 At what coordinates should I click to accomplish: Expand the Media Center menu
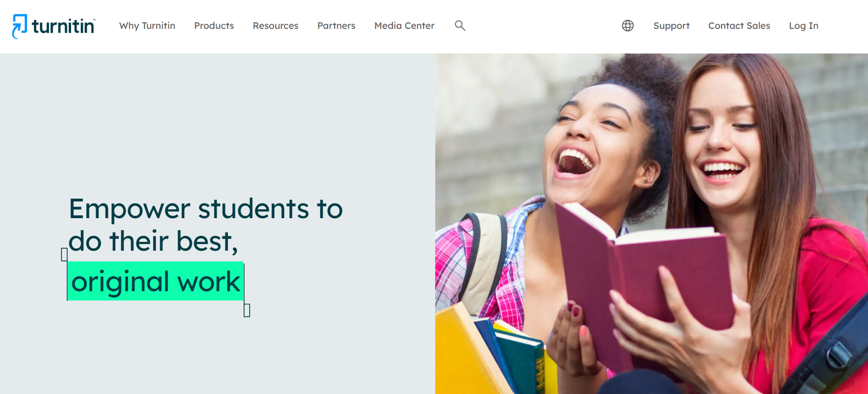coord(404,26)
